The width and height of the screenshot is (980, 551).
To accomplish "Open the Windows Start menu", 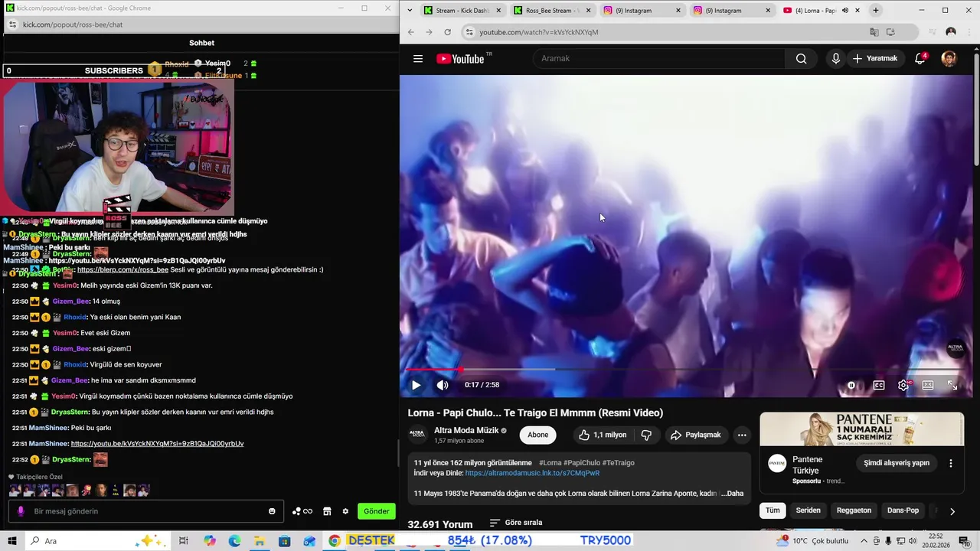I will (11, 541).
